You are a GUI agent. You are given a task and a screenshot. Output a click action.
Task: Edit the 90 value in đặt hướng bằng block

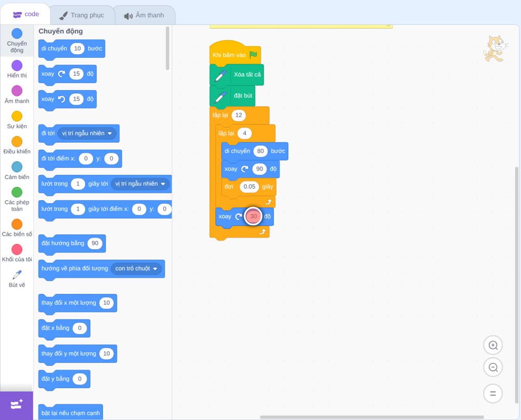95,243
